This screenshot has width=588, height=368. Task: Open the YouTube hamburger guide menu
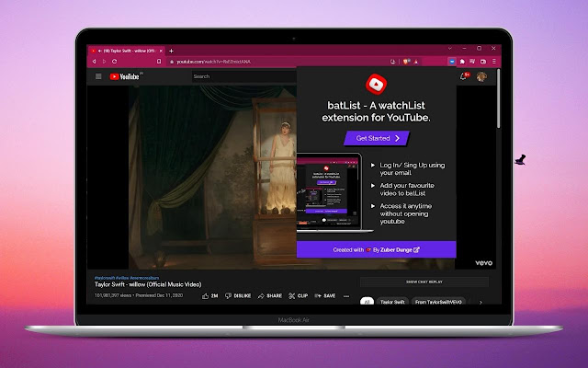point(98,76)
